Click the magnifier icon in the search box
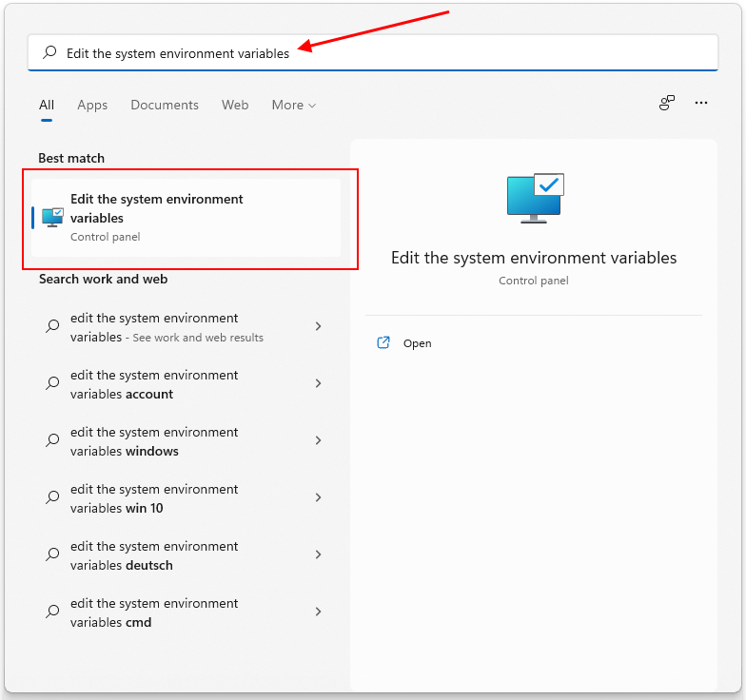The width and height of the screenshot is (746, 700). [50, 53]
